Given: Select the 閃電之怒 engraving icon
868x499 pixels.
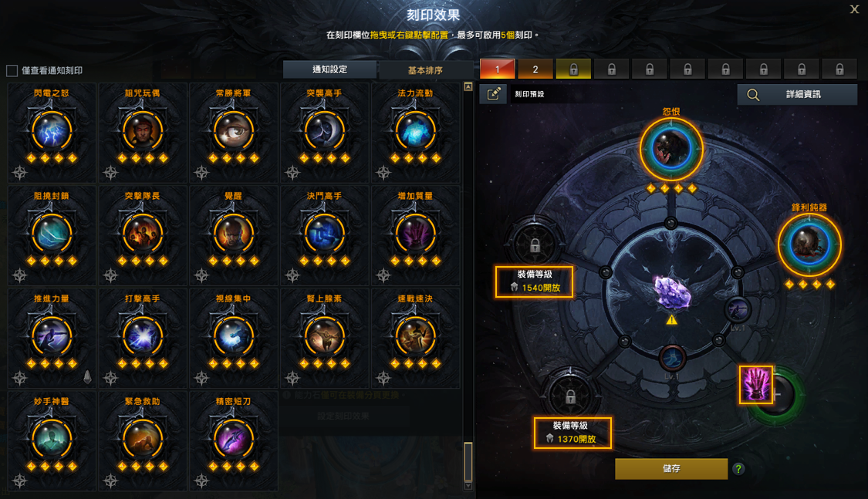Looking at the screenshot, I should pos(52,131).
